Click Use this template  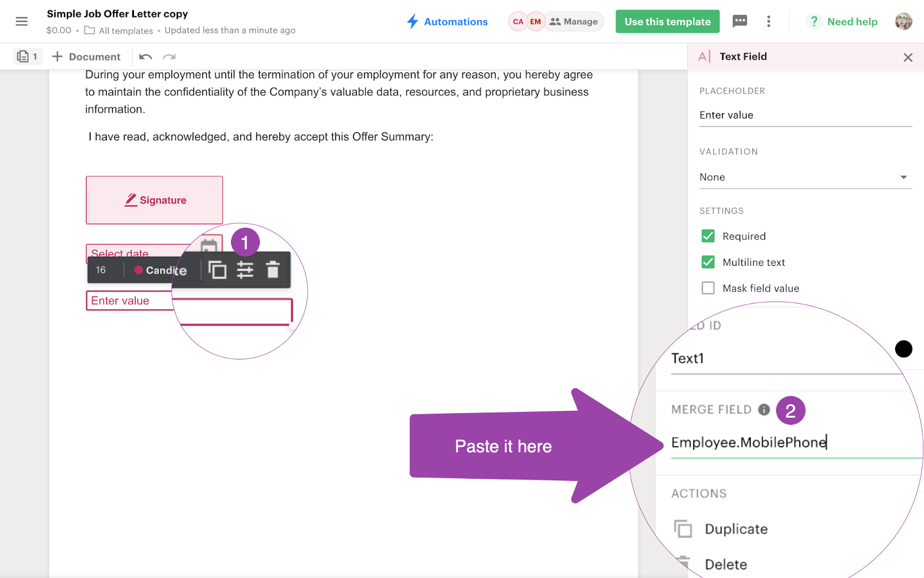668,21
